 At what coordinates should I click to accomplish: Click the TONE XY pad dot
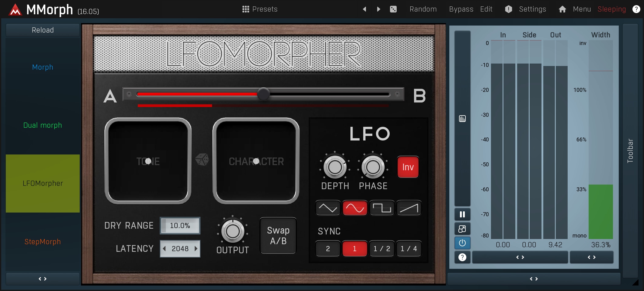click(x=148, y=161)
